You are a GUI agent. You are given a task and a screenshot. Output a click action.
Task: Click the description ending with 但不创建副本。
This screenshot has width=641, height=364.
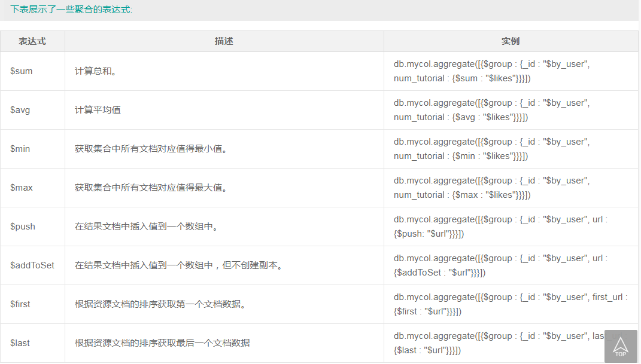(x=180, y=265)
